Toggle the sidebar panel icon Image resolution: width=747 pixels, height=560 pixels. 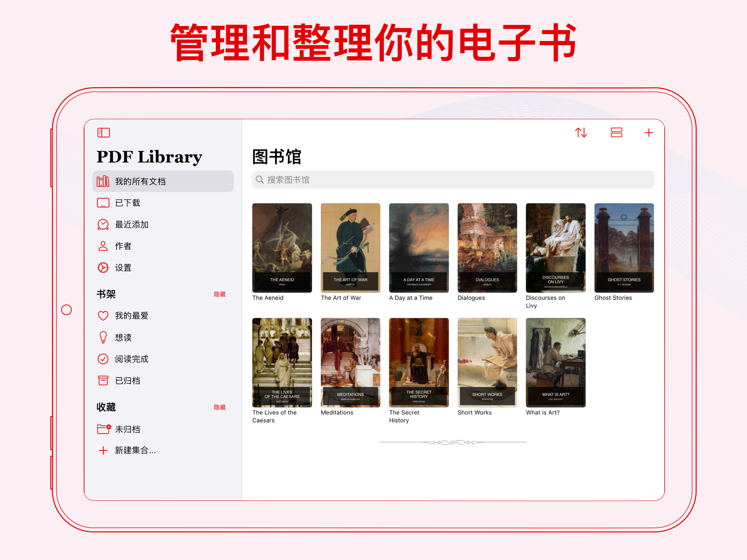click(x=103, y=133)
